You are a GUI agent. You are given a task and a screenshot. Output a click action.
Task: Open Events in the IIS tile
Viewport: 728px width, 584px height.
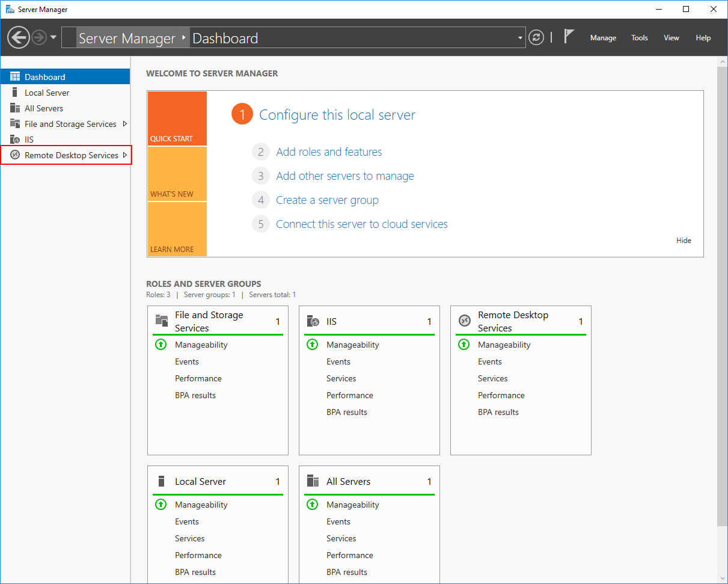[338, 361]
